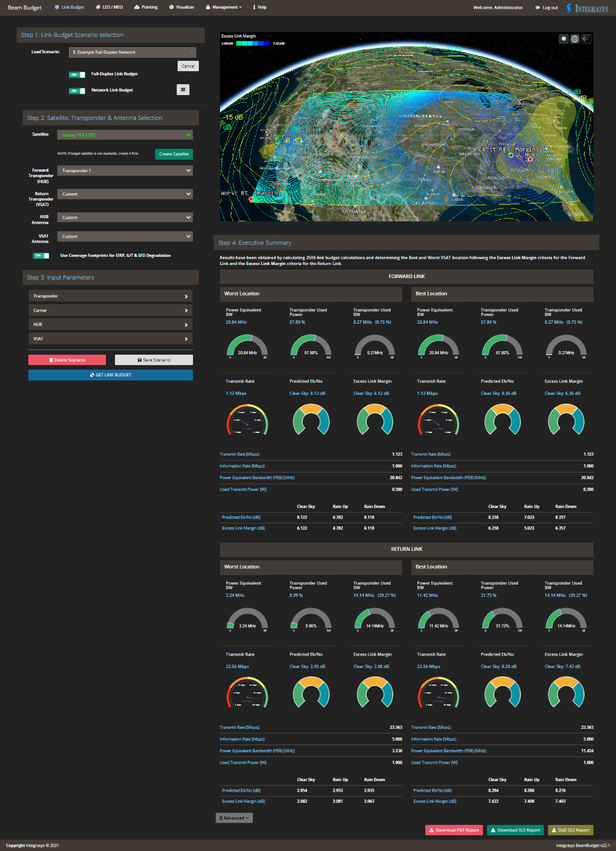
Task: Click the wireframe globe icon on map
Action: tap(575, 39)
